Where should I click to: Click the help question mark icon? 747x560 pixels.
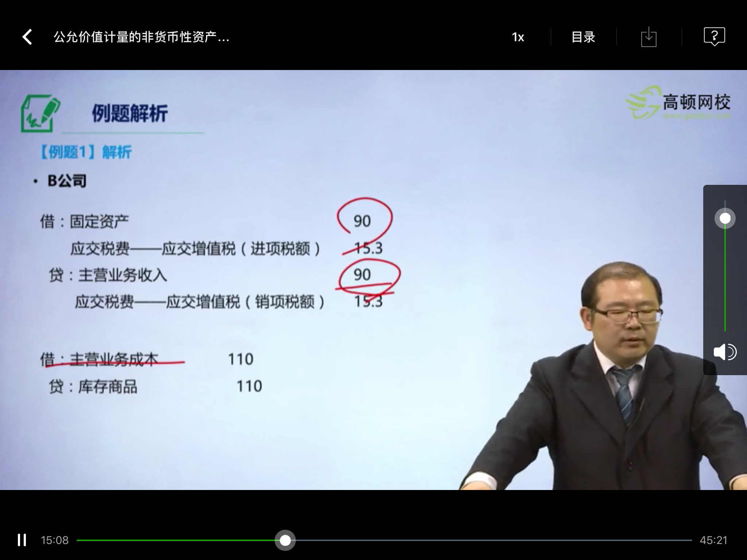click(715, 36)
